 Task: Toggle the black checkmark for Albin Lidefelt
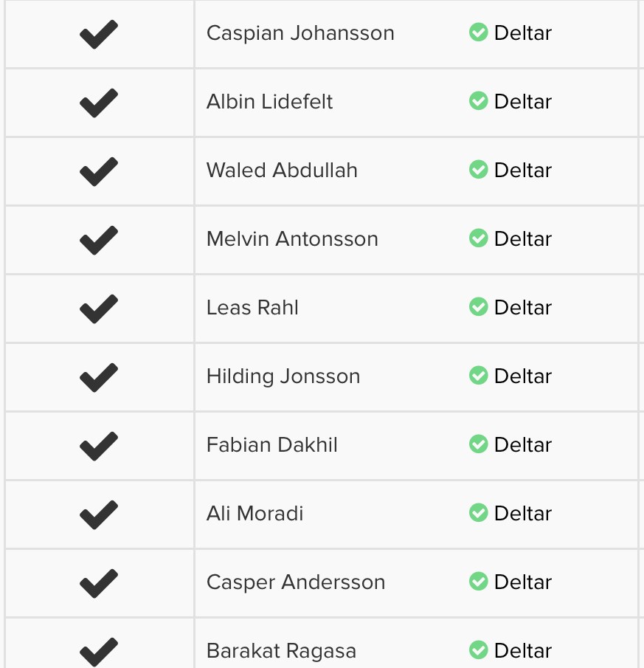click(x=99, y=103)
